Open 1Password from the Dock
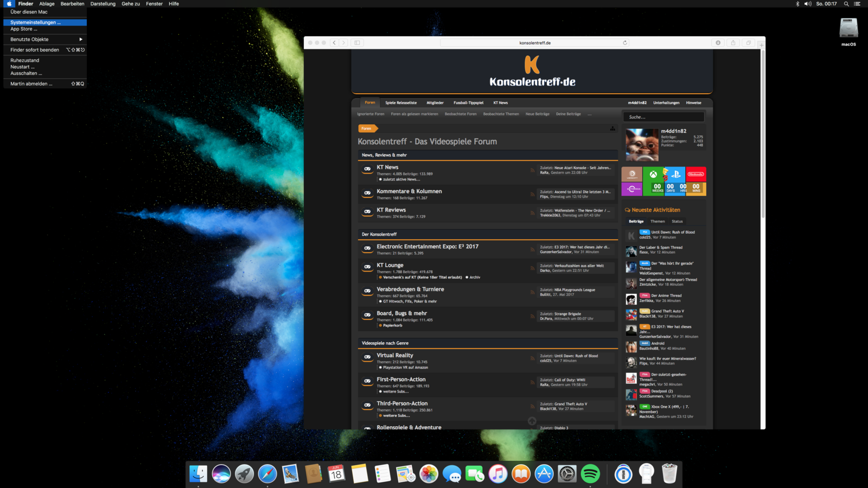Viewport: 868px width, 488px height. click(623, 474)
